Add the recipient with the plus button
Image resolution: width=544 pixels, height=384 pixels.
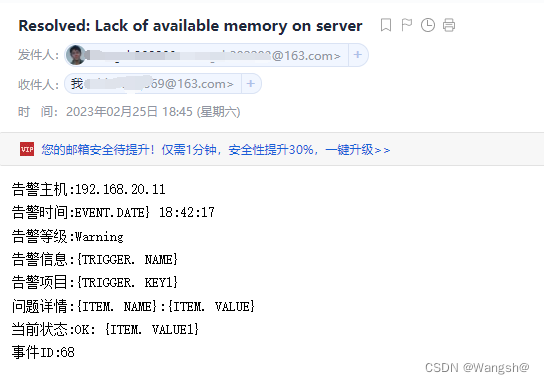(250, 84)
